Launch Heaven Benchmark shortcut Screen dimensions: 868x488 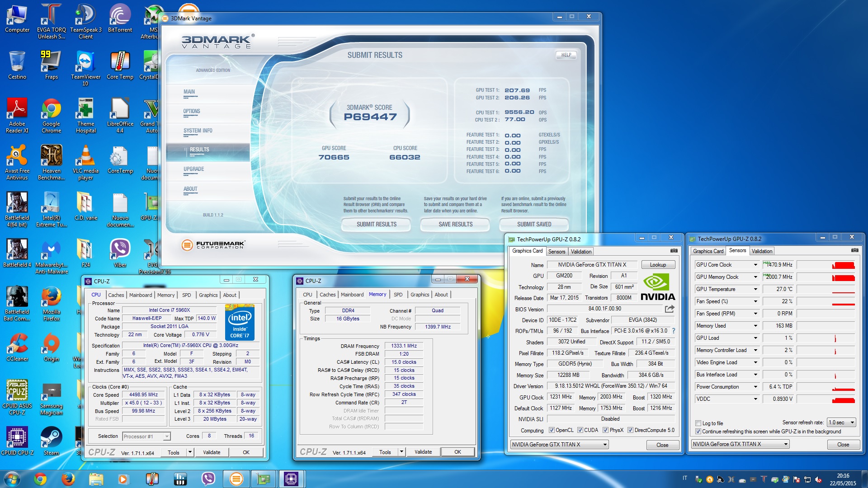[52, 163]
